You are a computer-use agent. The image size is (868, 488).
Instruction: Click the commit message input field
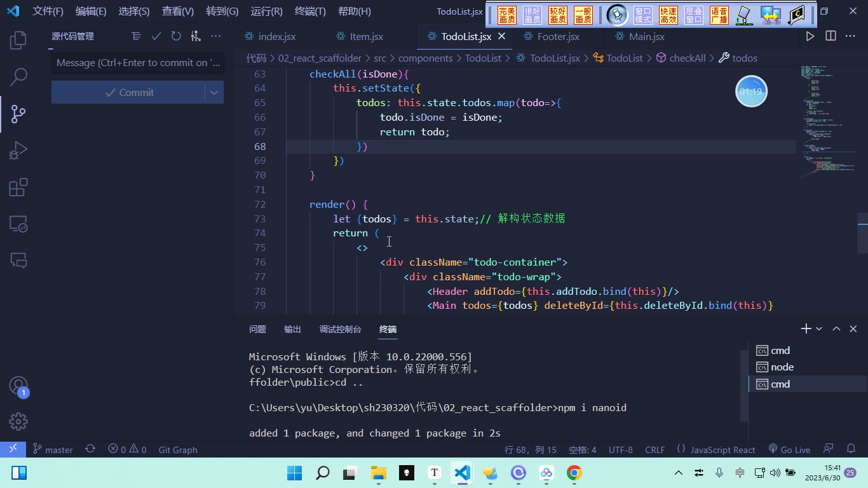point(138,63)
